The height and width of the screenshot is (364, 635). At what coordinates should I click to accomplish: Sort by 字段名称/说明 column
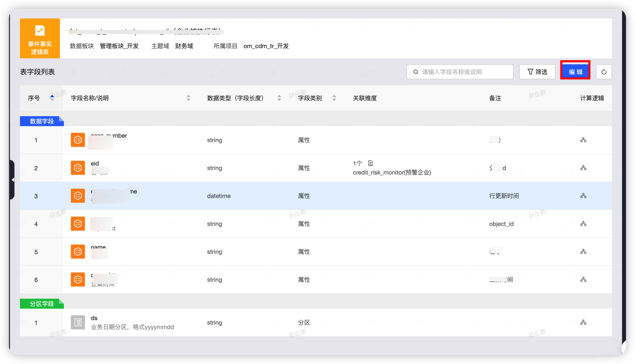click(x=188, y=98)
